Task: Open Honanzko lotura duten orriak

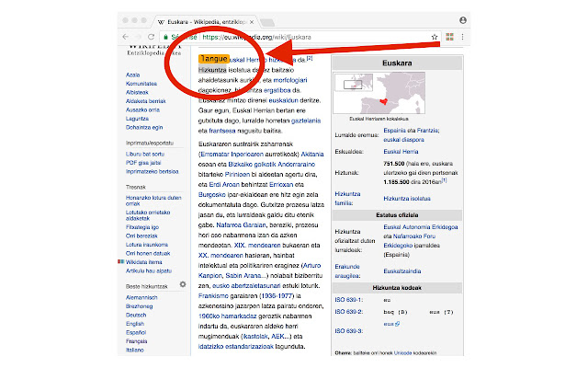Action: click(153, 201)
